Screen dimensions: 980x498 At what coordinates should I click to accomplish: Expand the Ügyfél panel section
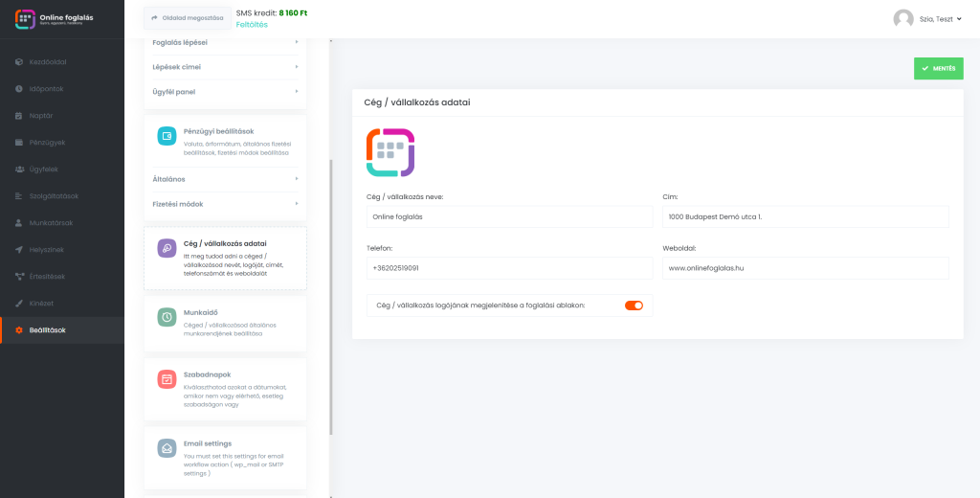pos(225,92)
